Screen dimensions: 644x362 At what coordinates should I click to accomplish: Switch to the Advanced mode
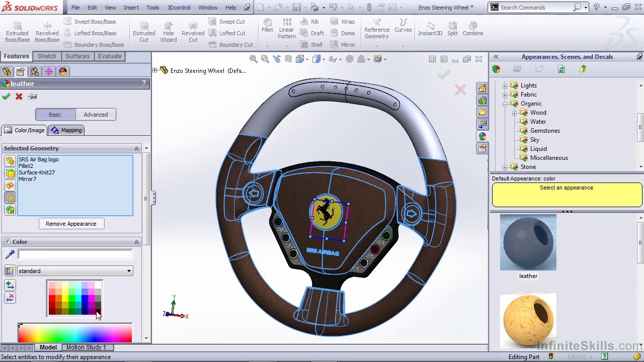tap(96, 115)
